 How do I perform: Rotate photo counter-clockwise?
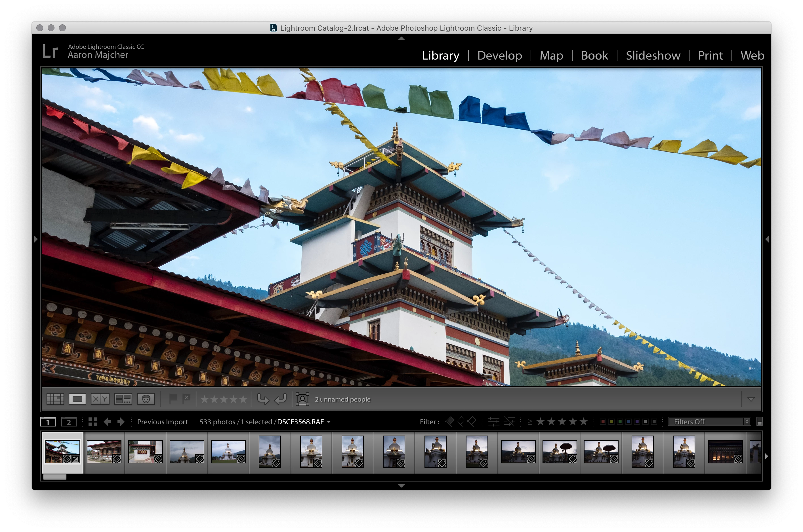point(263,399)
